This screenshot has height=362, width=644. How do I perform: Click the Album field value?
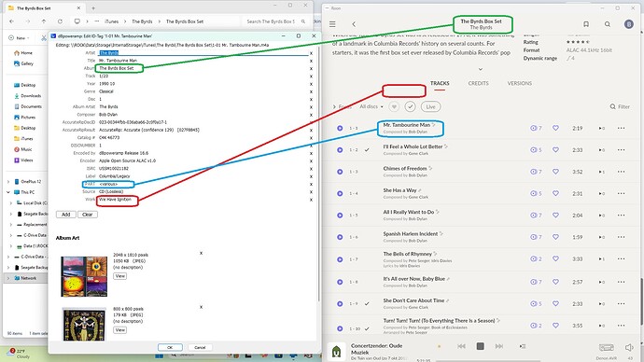point(117,68)
